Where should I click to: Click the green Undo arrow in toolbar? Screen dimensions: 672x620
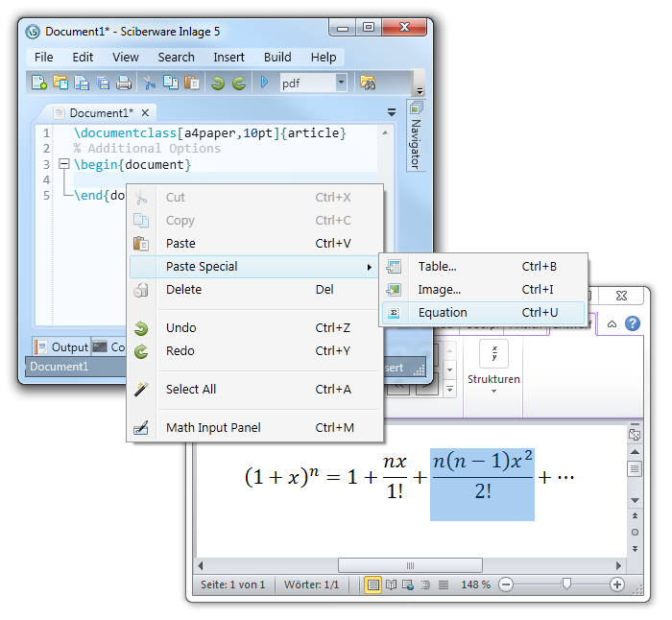click(218, 83)
